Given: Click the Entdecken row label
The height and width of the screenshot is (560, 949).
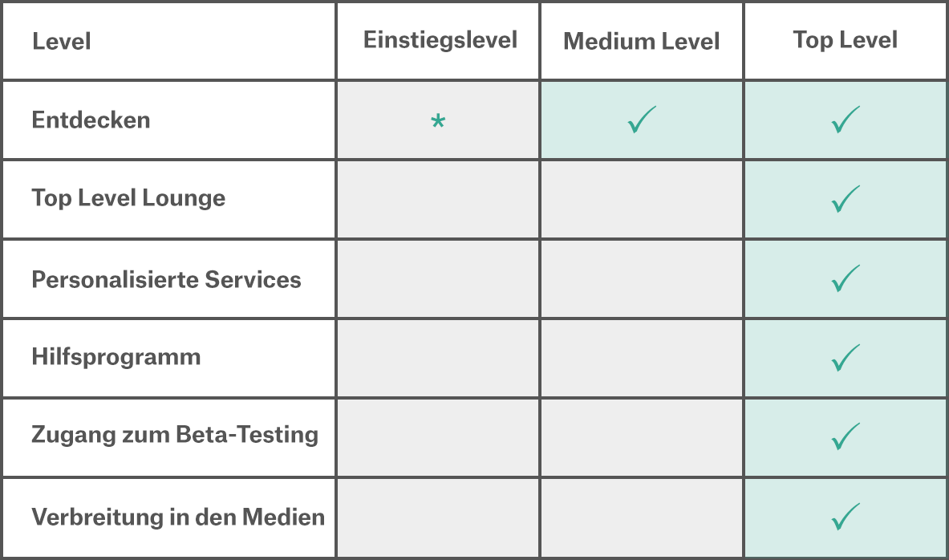Looking at the screenshot, I should coord(91,120).
